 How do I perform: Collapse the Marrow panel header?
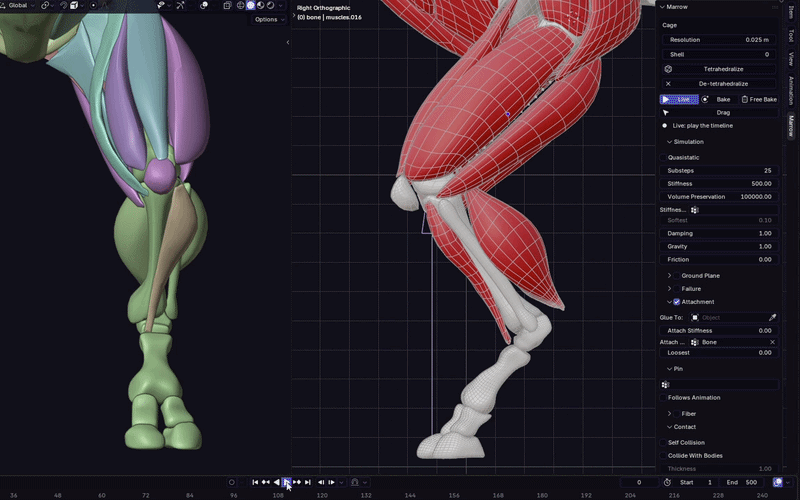tap(662, 7)
